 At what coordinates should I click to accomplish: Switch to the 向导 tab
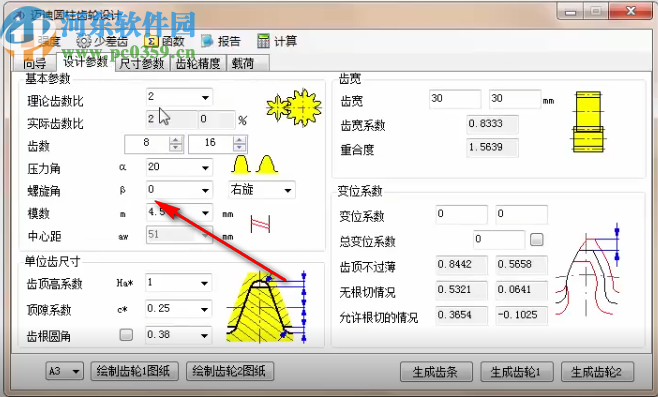click(34, 64)
